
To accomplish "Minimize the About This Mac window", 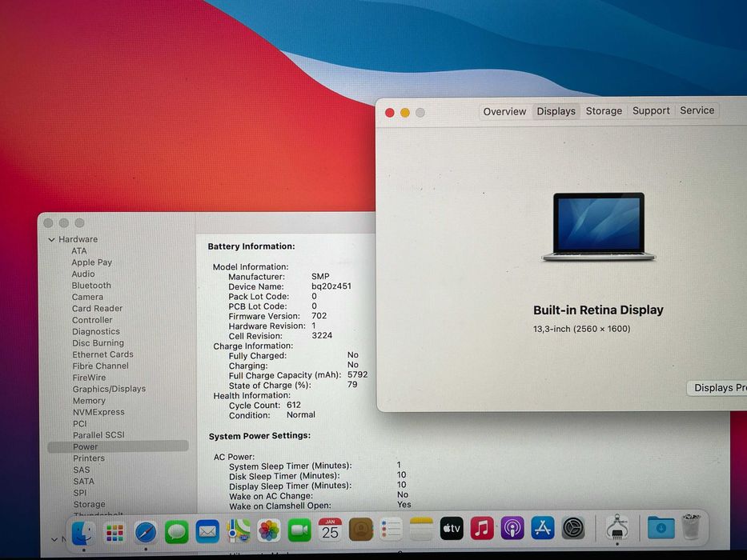I will point(405,113).
